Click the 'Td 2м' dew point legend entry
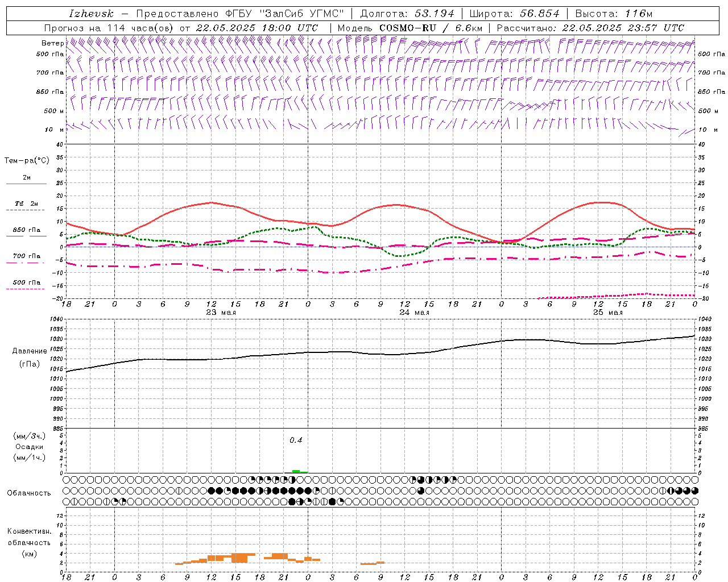The height and width of the screenshot is (582, 728). (x=27, y=203)
